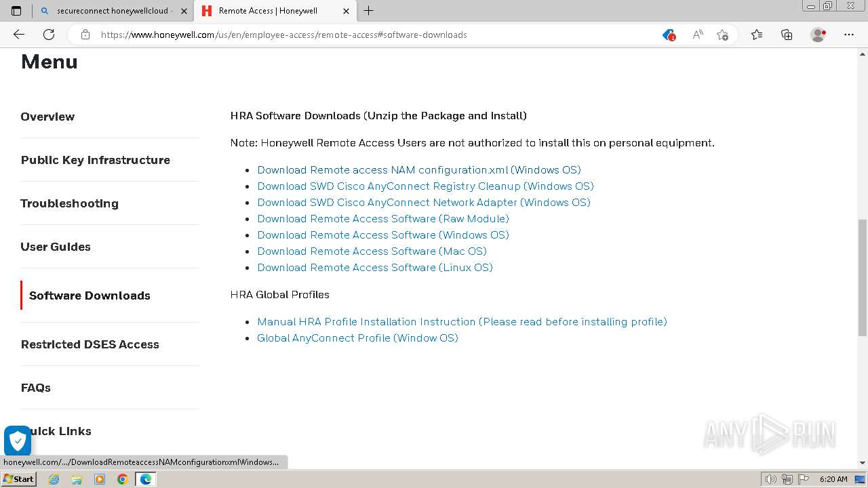Download Remote Access Software Raw Module
Image resolution: width=868 pixels, height=488 pixels.
383,219
